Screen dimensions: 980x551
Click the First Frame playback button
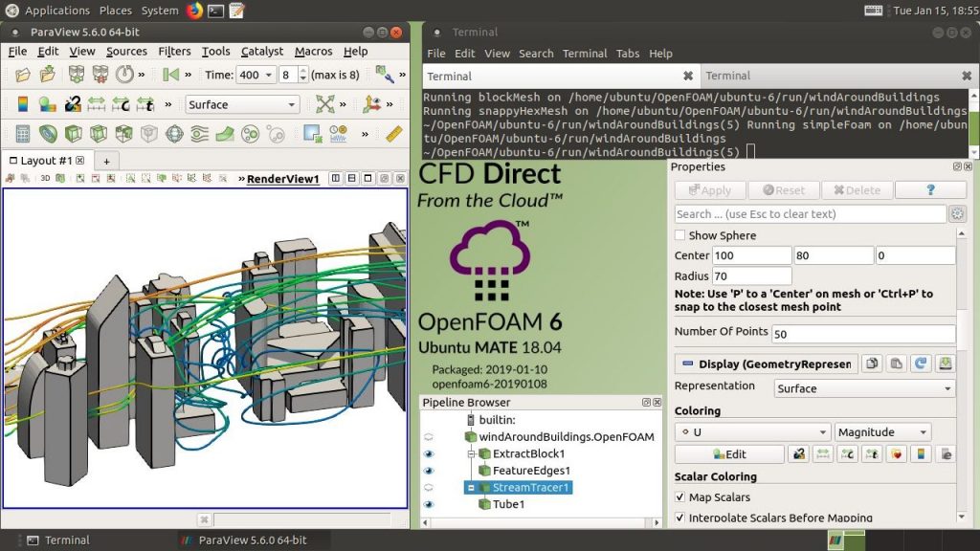click(x=170, y=75)
